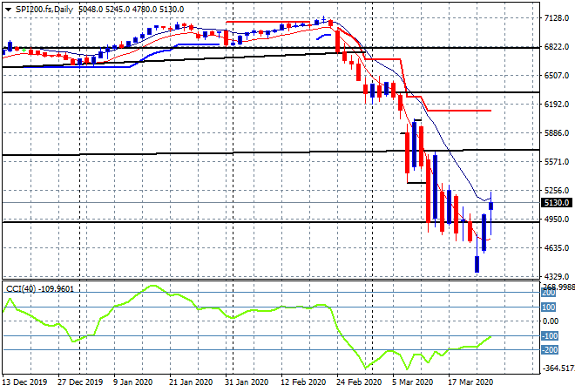Click the OHLC values 5048.0 5245.0 4780.0 5130.0
575x392 pixels.
[x=131, y=10]
